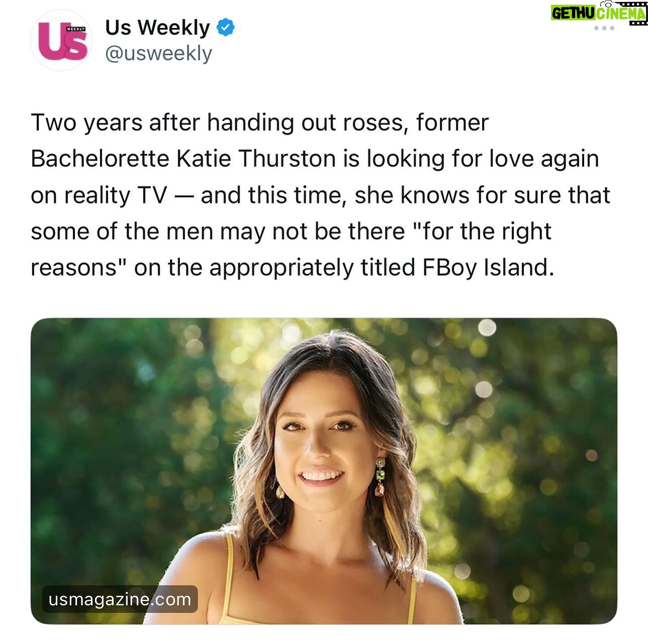Open the Us Weekly display name
Image resolution: width=648 pixels, height=644 pixels.
[157, 28]
